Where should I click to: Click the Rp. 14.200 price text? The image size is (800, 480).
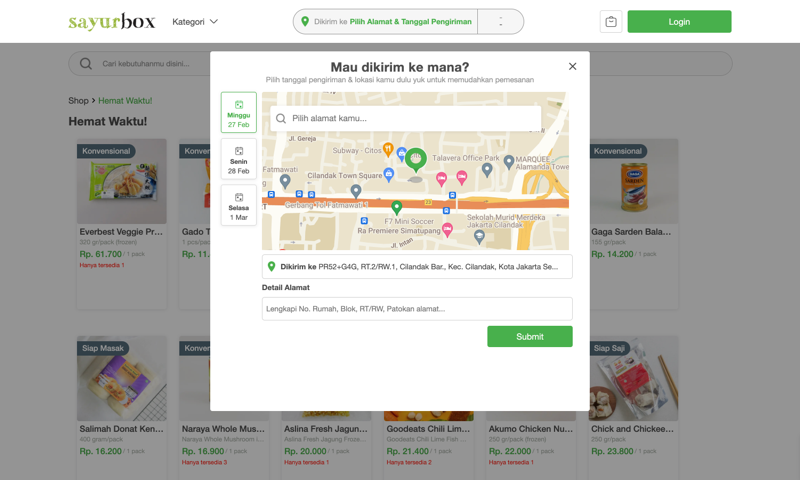(x=612, y=254)
